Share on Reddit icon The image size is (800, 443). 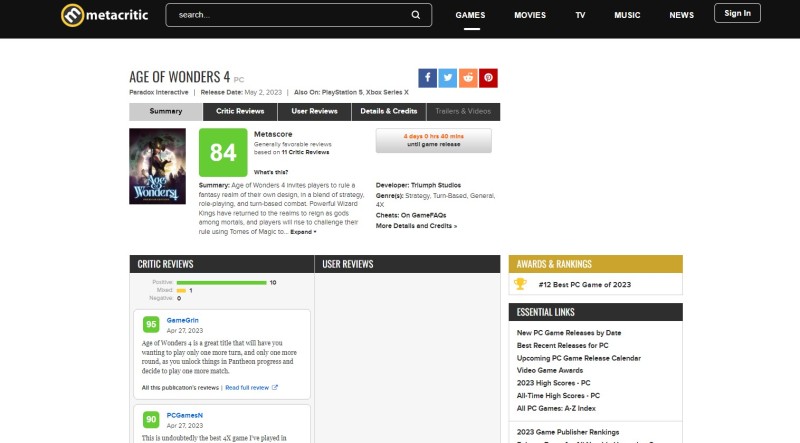pos(468,78)
